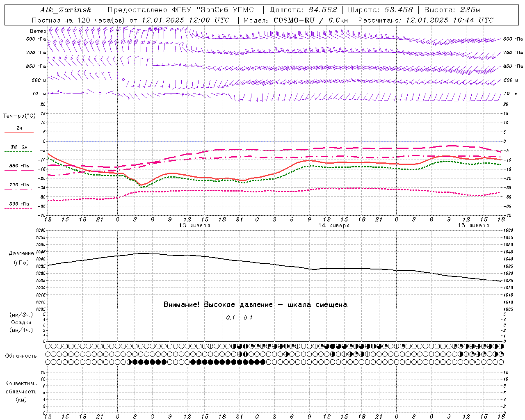Click the forecast start time "12.01.2025 12:00 UTC"
The image size is (525, 420).
185,20
